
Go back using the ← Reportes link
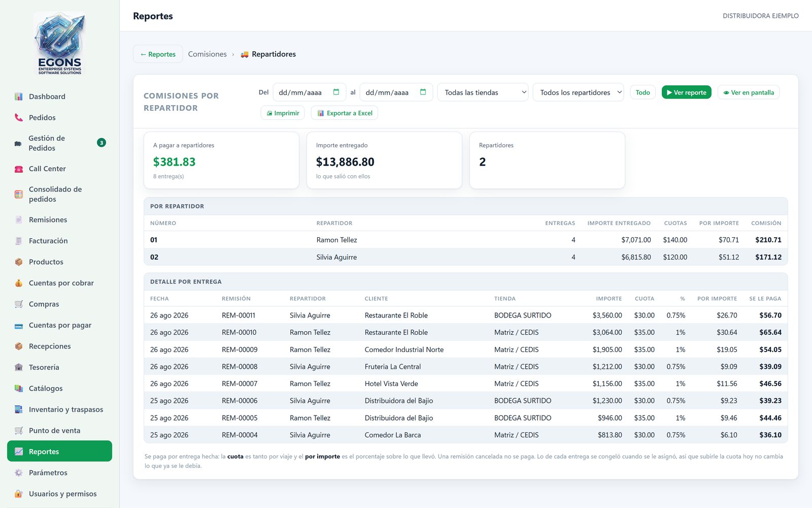(158, 54)
